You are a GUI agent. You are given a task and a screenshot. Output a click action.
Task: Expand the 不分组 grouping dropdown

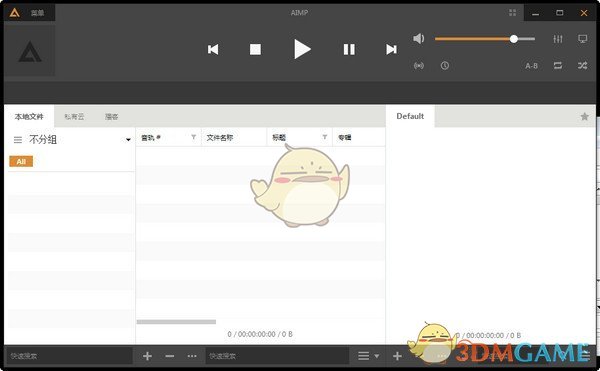coord(128,140)
